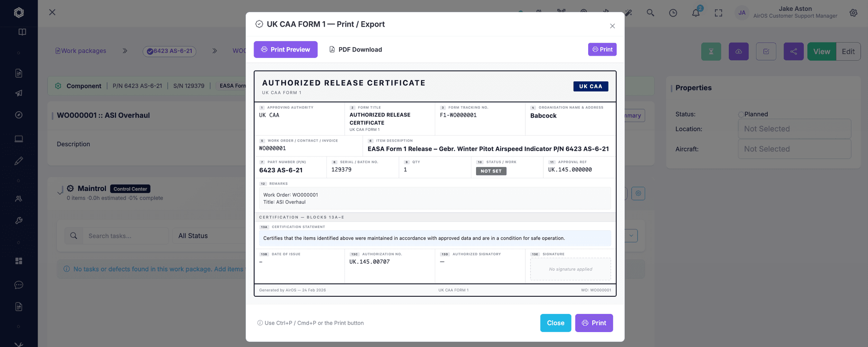Click the Print button in dialog footer

click(594, 323)
